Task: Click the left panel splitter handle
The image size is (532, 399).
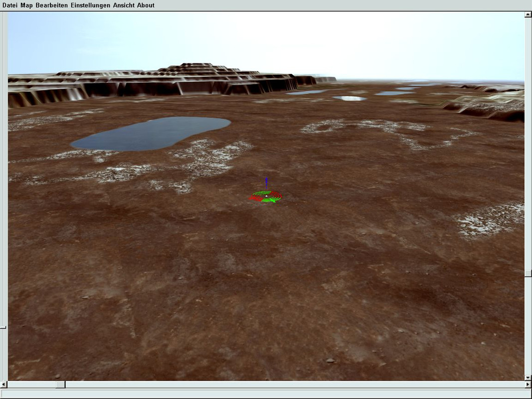Action: pos(2,327)
